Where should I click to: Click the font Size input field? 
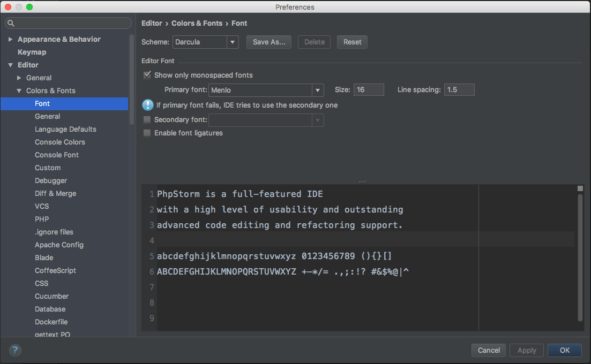coord(369,89)
